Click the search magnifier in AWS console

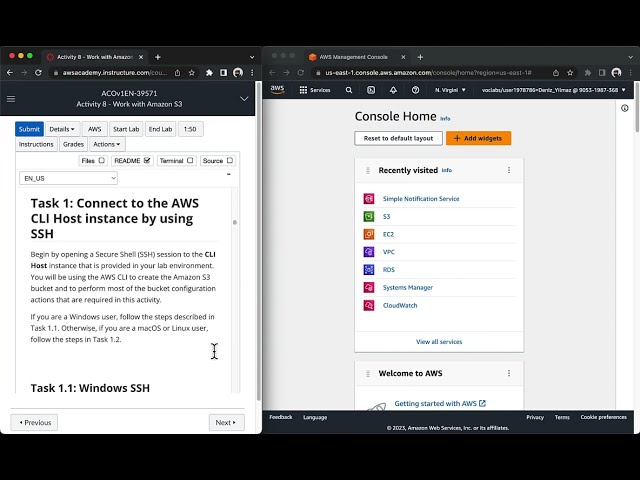tap(349, 90)
